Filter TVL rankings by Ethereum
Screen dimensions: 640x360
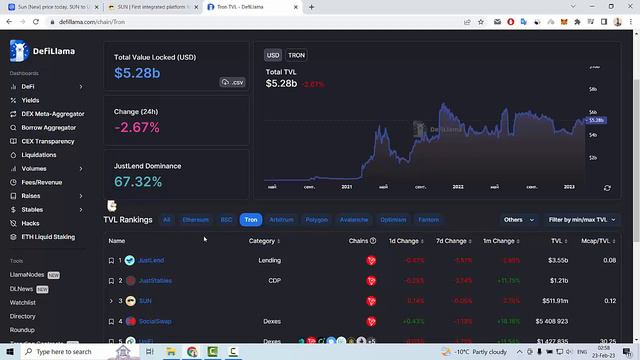(196, 220)
